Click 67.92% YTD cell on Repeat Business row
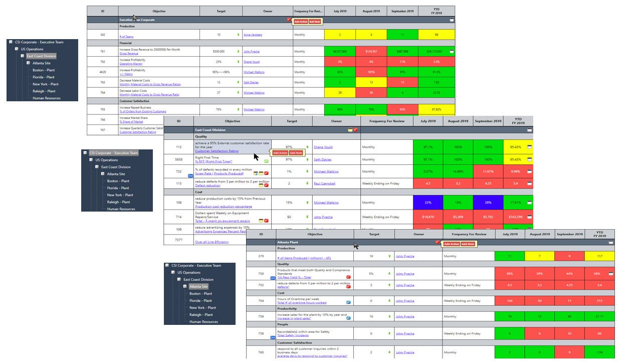644x362 pixels. coord(437,109)
